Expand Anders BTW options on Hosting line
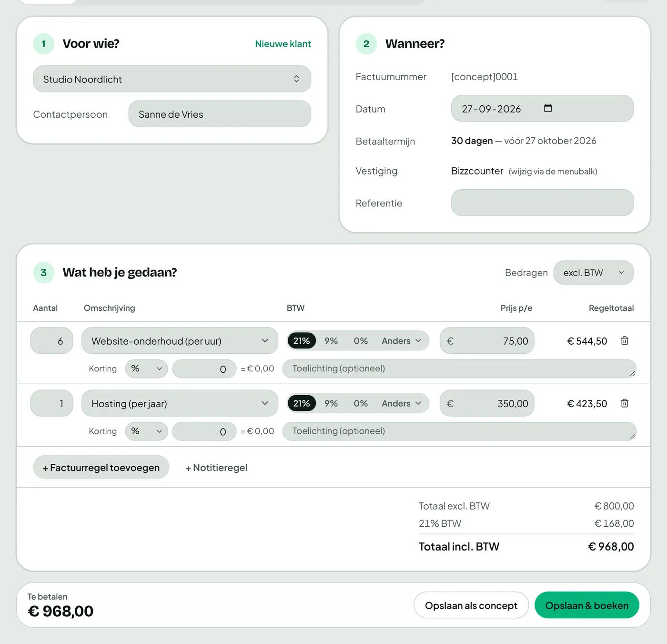Screen dimensions: 667x644 tap(402, 403)
